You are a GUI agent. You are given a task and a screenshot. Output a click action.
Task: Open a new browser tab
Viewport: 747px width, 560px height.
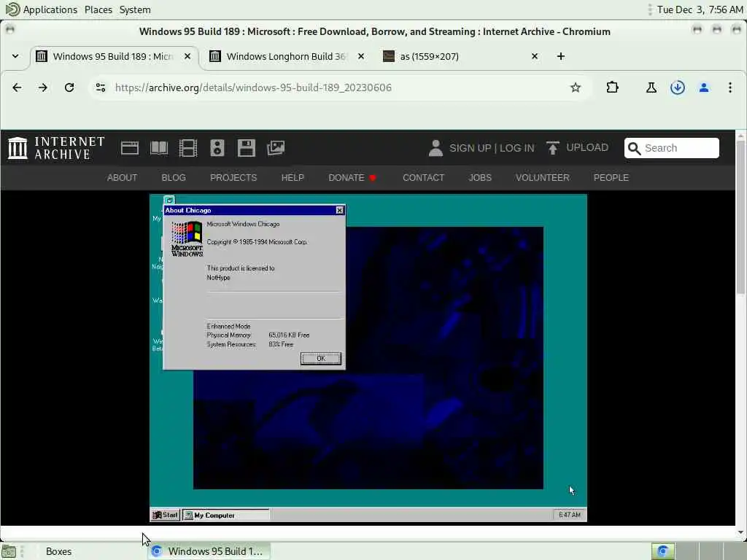pos(561,56)
